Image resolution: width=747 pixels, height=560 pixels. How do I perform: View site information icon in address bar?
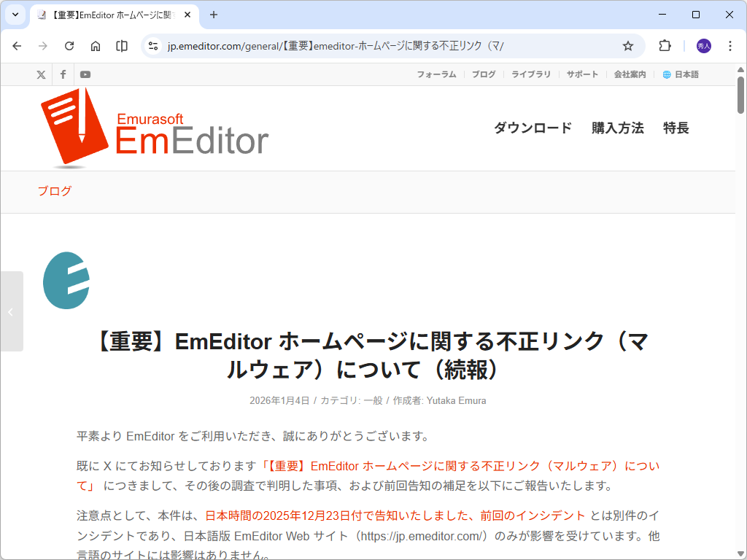153,46
